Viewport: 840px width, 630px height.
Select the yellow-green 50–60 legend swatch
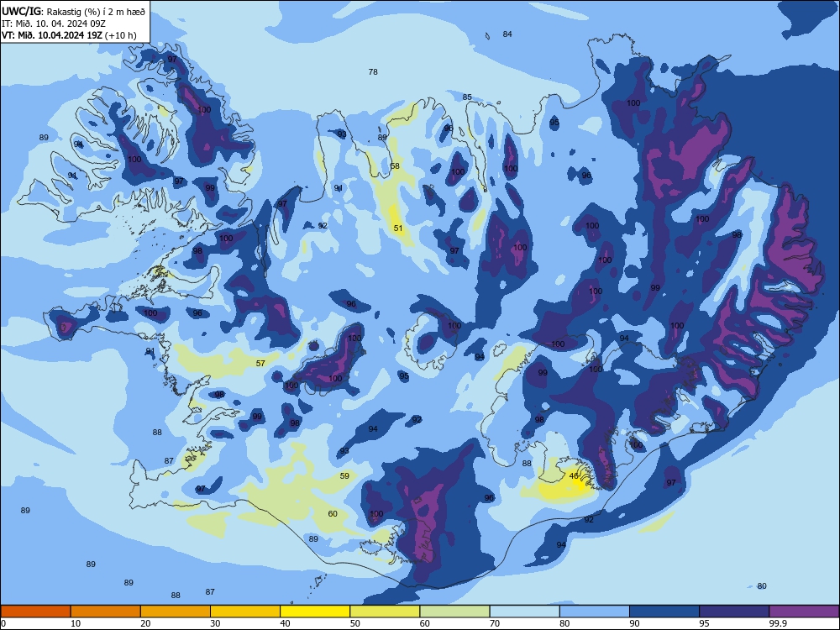[x=385, y=612]
